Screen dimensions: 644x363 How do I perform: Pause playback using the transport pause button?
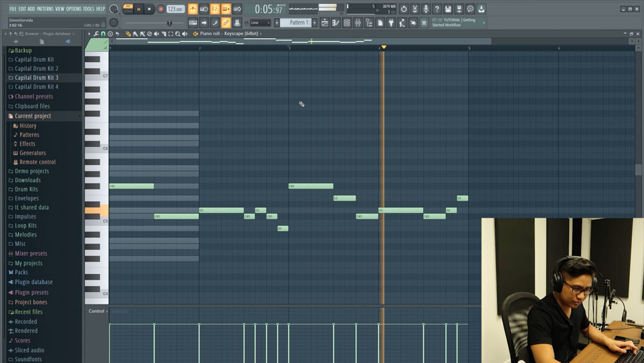(138, 9)
